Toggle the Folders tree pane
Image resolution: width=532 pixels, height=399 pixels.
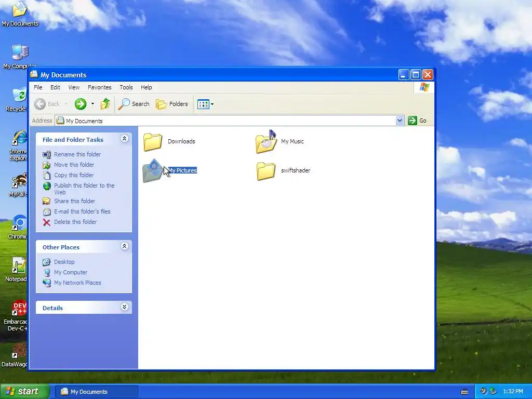pos(171,104)
